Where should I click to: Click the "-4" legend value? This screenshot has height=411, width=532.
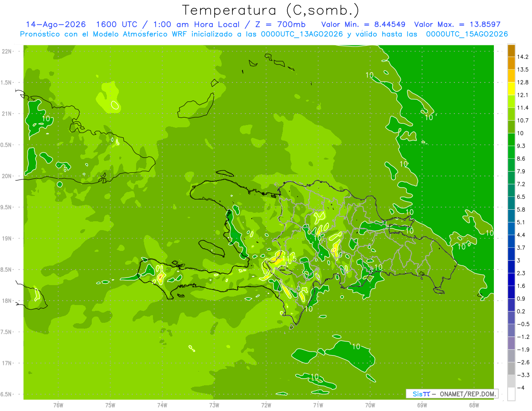coord(521,388)
